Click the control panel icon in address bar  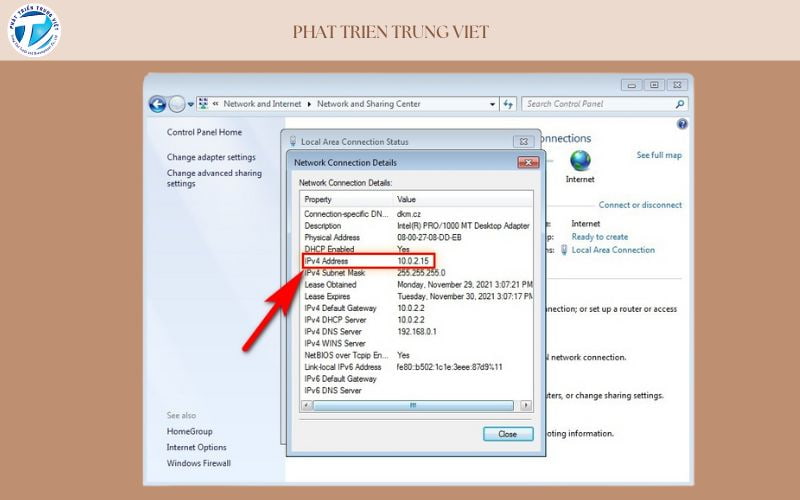coord(204,104)
